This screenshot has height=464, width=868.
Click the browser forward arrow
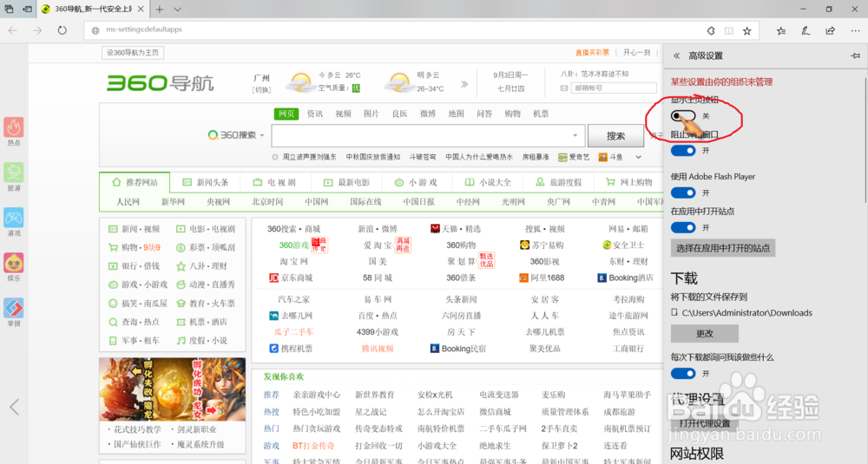pos(37,30)
